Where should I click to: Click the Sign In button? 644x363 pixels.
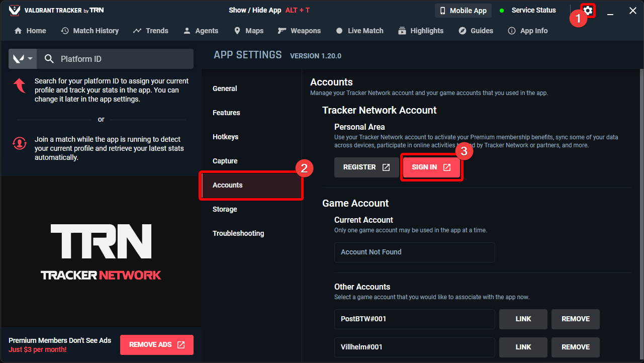click(431, 167)
